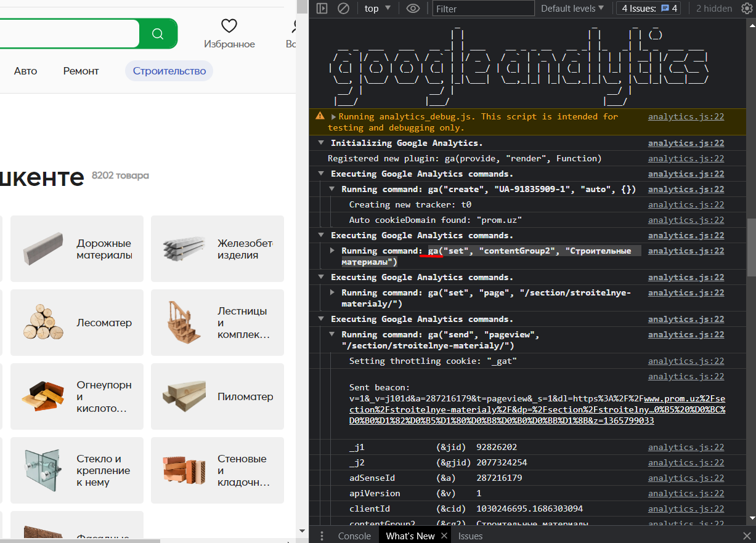Expand the ga("set", "page") command

point(332,292)
